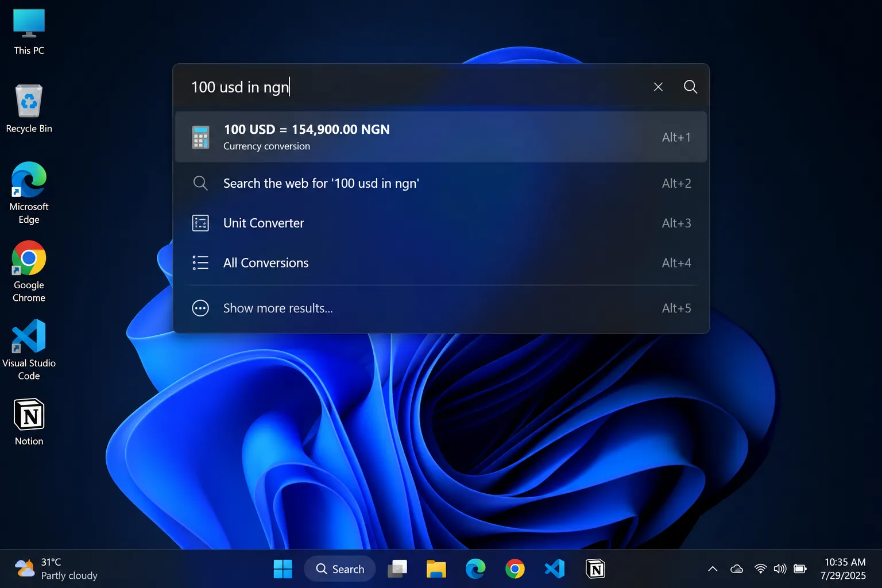Image resolution: width=882 pixels, height=588 pixels.
Task: Launch Notion from the taskbar
Action: [x=595, y=569]
